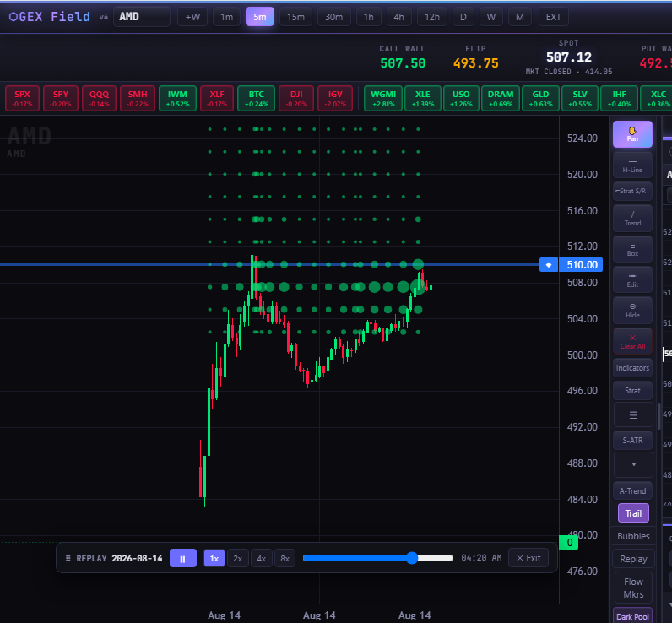
Task: Open USO ticker chip
Action: point(461,98)
